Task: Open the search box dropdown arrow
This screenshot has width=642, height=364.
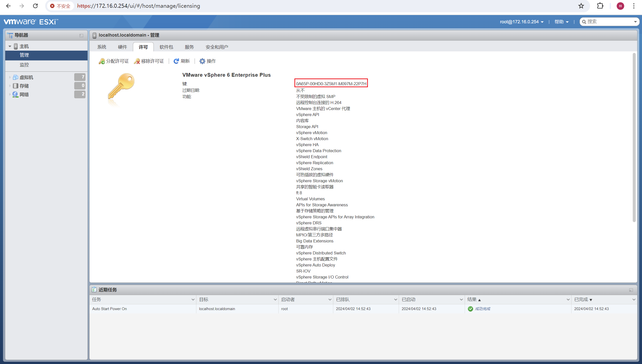Action: 635,22
